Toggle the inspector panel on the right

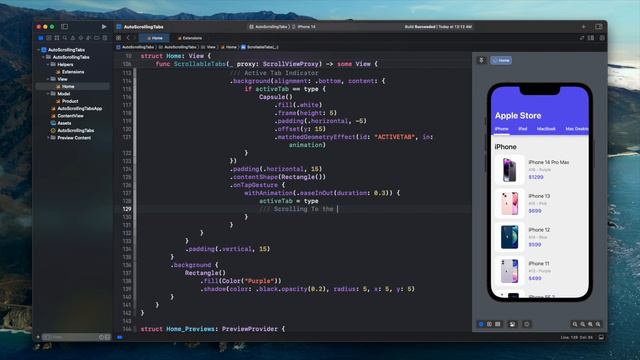(x=599, y=27)
